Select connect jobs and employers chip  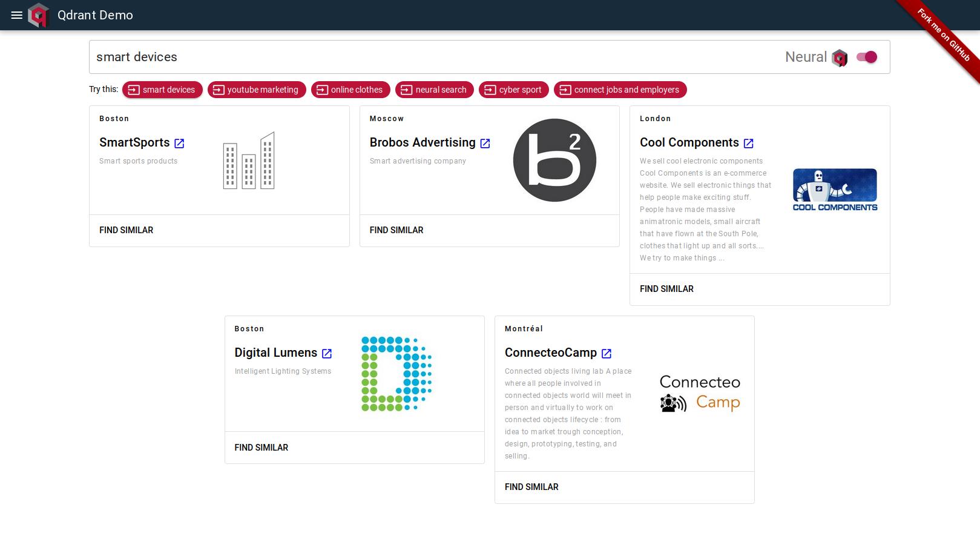point(620,90)
